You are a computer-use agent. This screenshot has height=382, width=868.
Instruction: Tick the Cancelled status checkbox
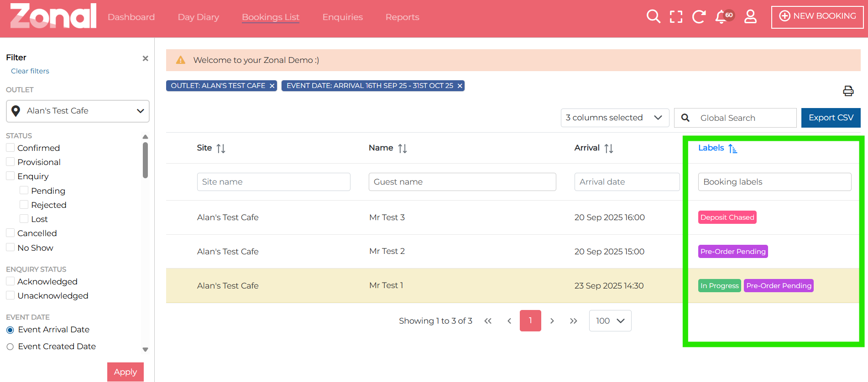click(x=10, y=233)
